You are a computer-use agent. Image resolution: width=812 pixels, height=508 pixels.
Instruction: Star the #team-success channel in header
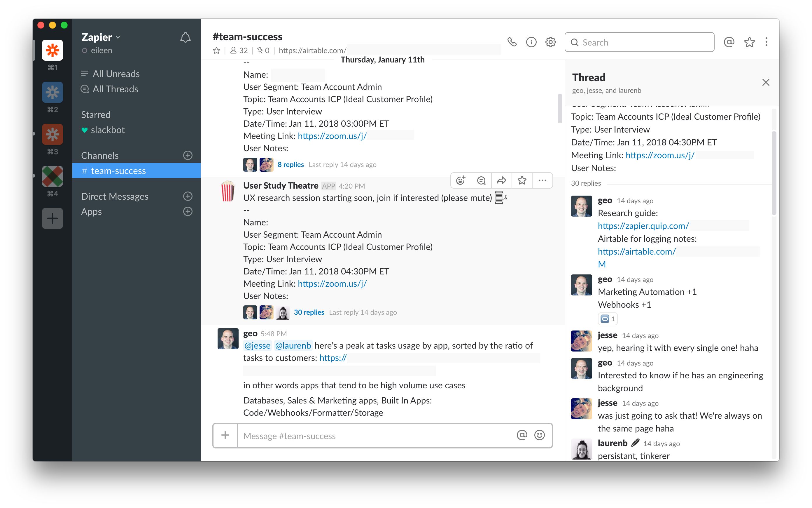point(216,51)
